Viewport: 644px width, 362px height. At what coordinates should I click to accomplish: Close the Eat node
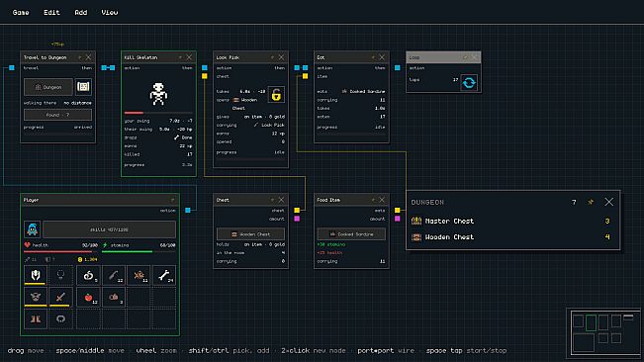382,57
